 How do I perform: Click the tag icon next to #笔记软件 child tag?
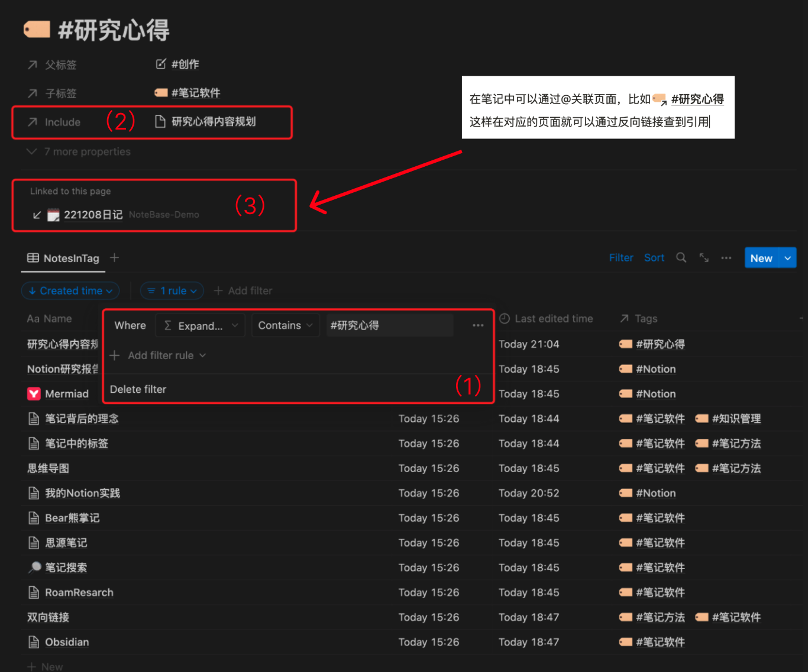pyautogui.click(x=161, y=93)
